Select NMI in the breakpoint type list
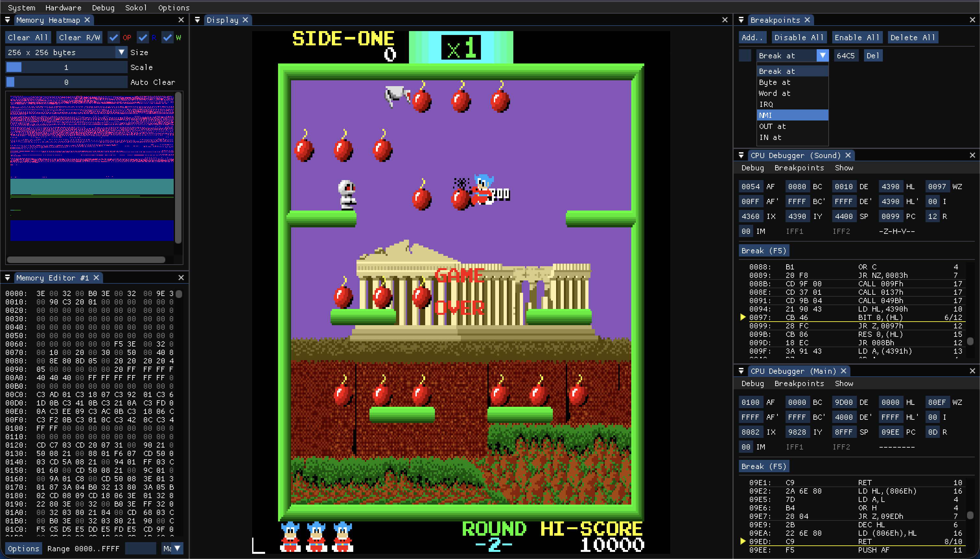This screenshot has height=559, width=980. tap(793, 115)
